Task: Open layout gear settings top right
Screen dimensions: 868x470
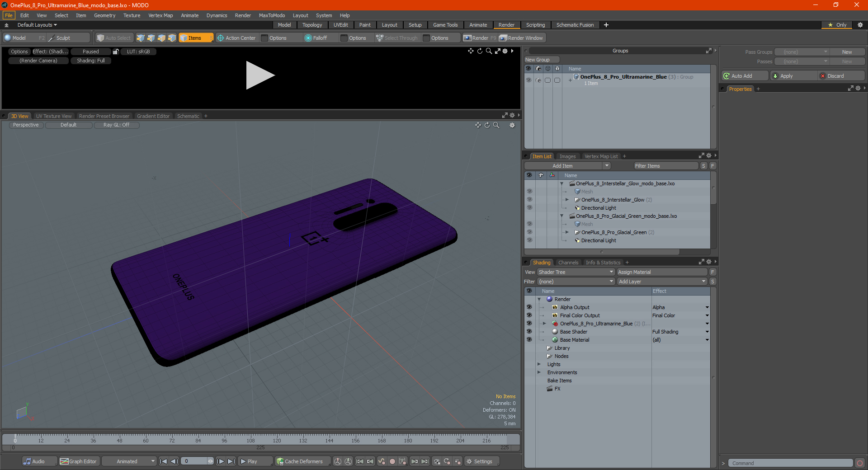Action: (860, 25)
